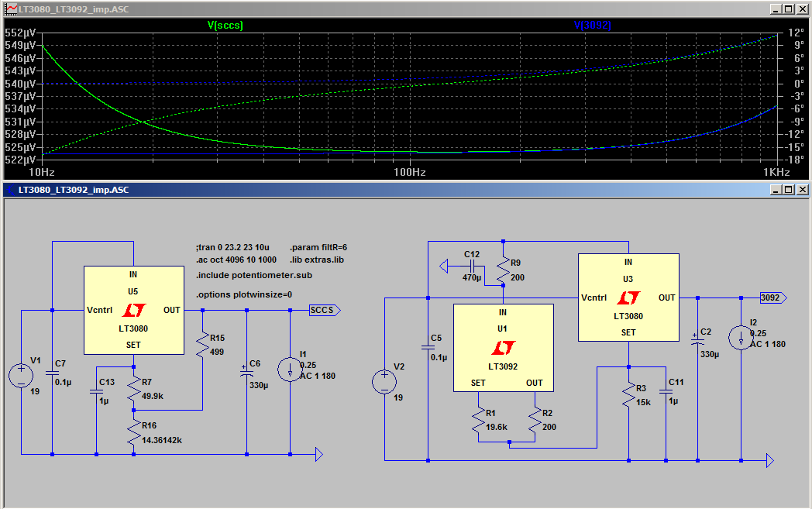
Task: Click the -18° phase axis label
Action: coord(796,160)
